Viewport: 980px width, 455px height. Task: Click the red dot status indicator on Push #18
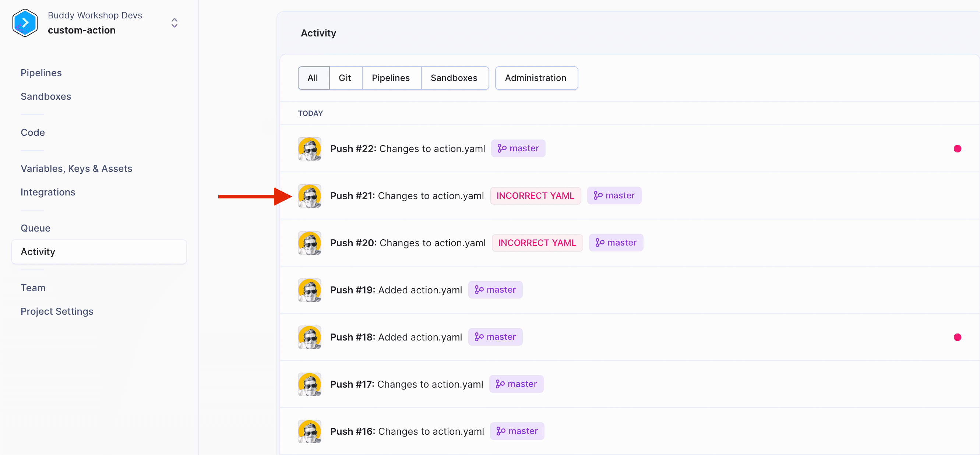(x=958, y=337)
